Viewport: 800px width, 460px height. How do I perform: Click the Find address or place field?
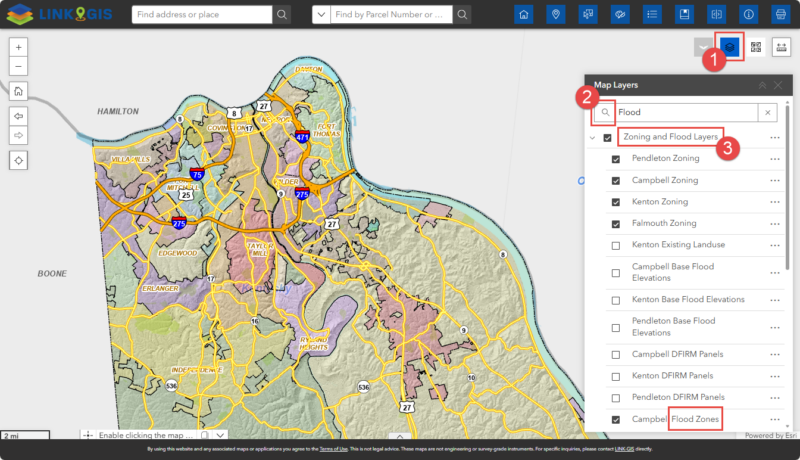pyautogui.click(x=202, y=14)
